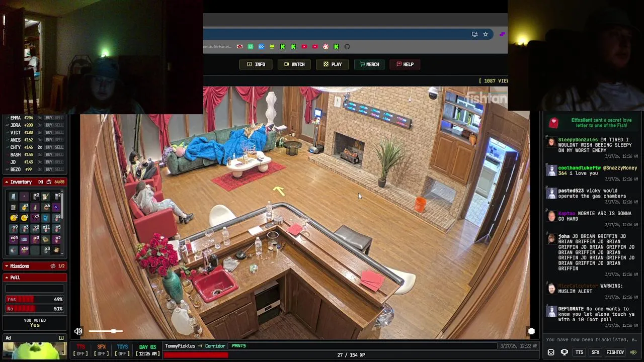Image resolution: width=644 pixels, height=362 pixels.
Task: Expand the Ad panel icon
Action: pos(61,338)
